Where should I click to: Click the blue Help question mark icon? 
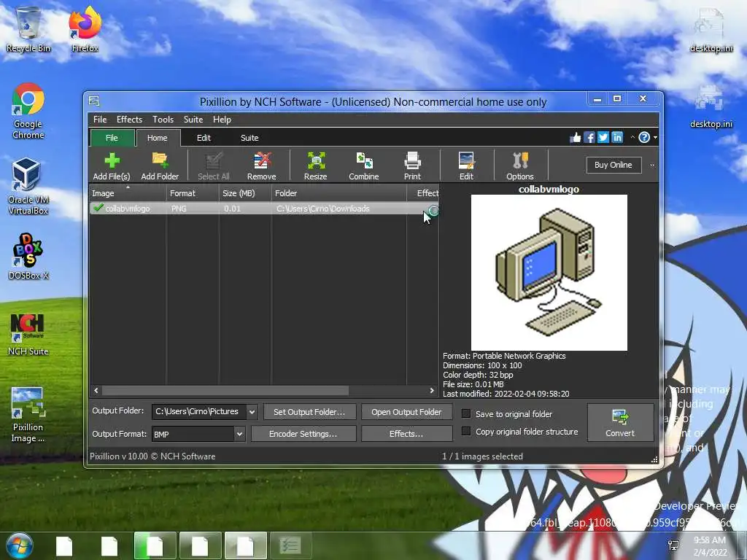click(x=644, y=138)
